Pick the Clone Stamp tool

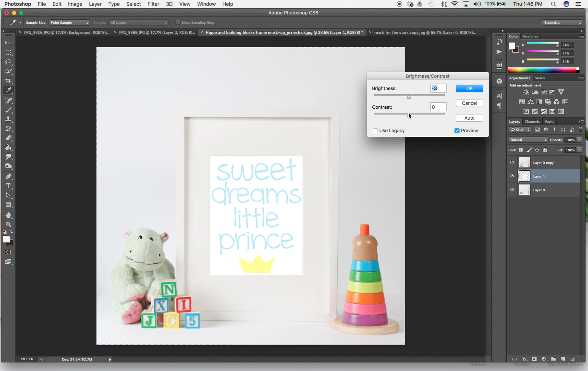tap(8, 119)
